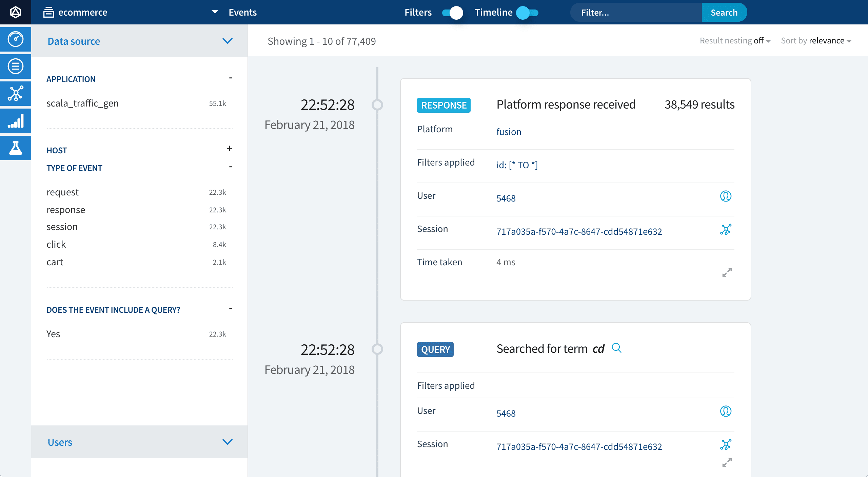The height and width of the screenshot is (477, 868).
Task: Open the ecommerce collection dropdown arrow
Action: click(x=215, y=12)
